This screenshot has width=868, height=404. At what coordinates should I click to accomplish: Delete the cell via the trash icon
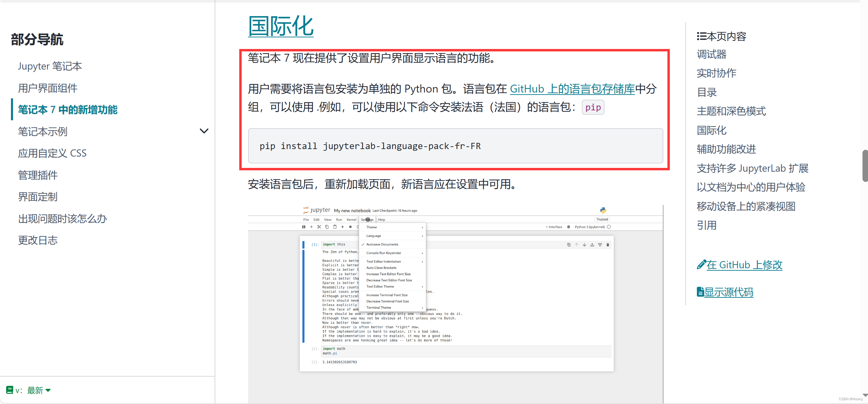[x=608, y=245]
